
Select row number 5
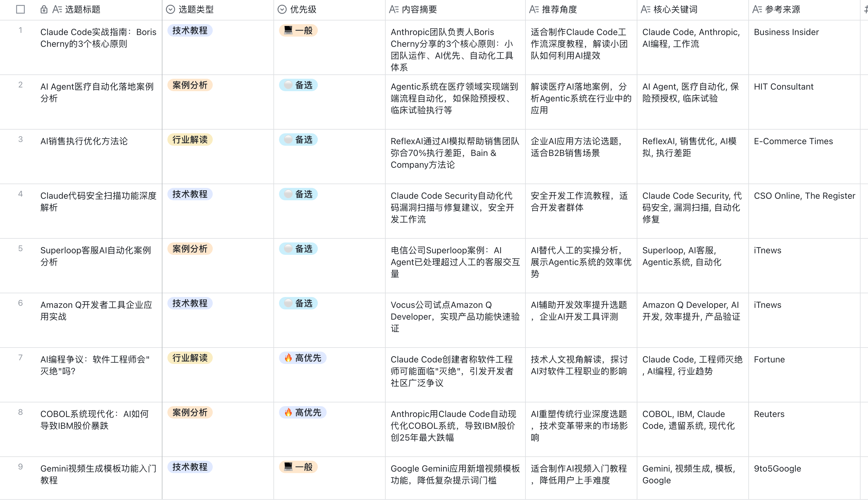point(21,248)
